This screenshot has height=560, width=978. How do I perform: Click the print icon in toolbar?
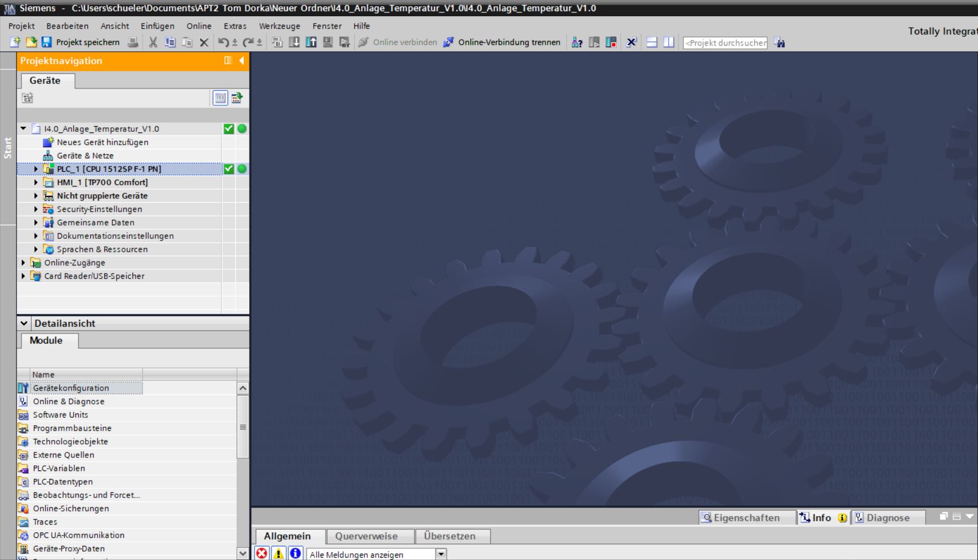133,42
